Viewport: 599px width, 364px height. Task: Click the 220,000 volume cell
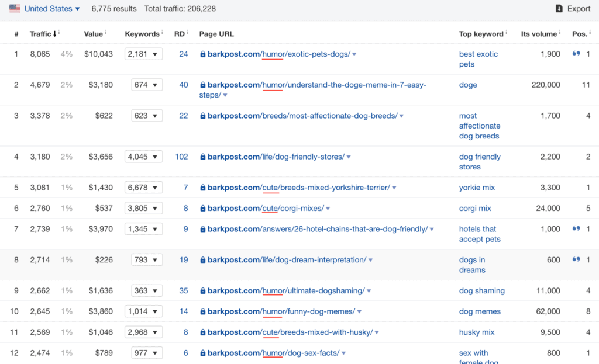tap(546, 85)
